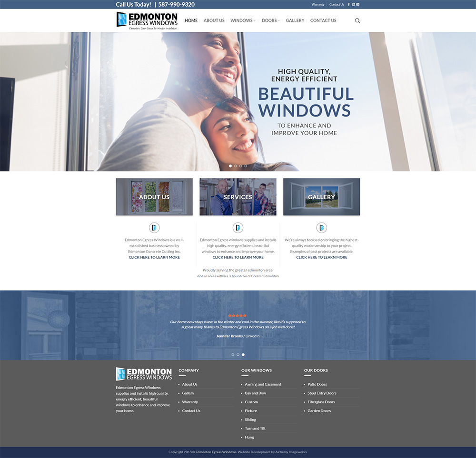Select the first testimonial slider dot
The image size is (476, 458).
click(x=233, y=355)
